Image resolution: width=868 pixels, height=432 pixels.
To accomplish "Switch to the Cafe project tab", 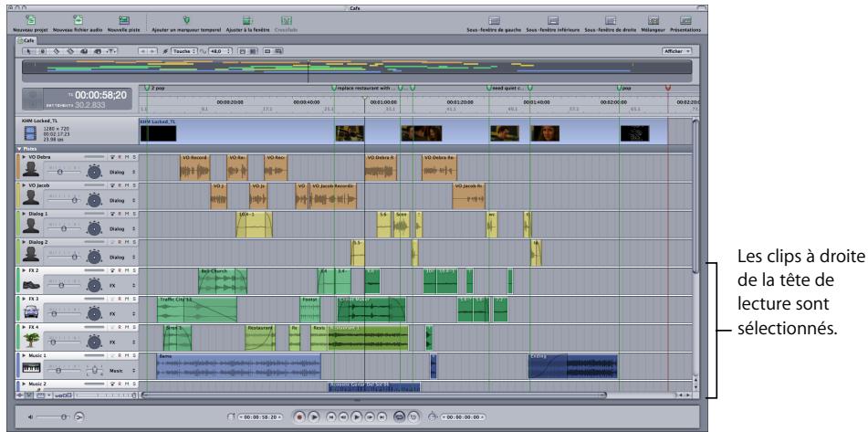I will (26, 40).
